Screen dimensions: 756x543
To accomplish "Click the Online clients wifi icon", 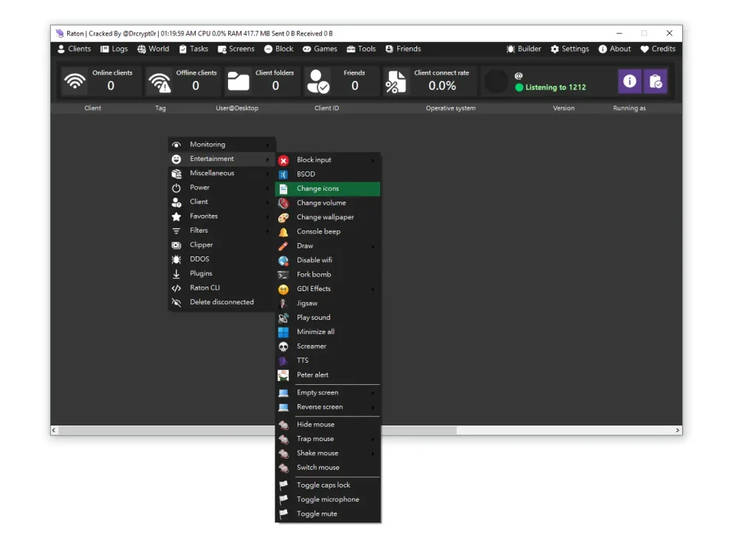I will click(75, 81).
